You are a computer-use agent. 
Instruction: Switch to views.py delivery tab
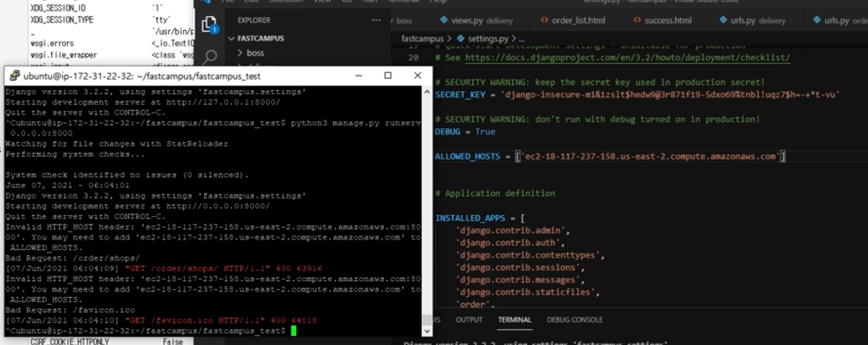(x=476, y=20)
